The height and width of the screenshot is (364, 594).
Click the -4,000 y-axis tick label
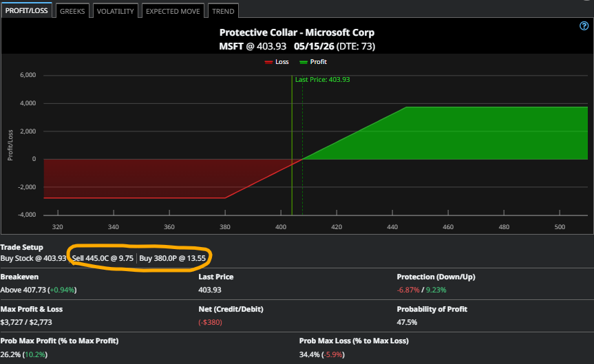click(27, 215)
